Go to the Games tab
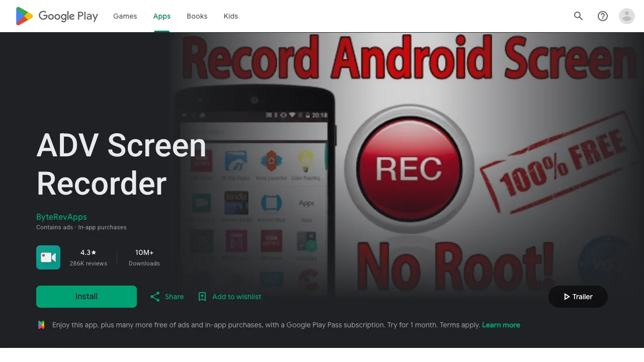This screenshot has width=644, height=362. pos(125,16)
